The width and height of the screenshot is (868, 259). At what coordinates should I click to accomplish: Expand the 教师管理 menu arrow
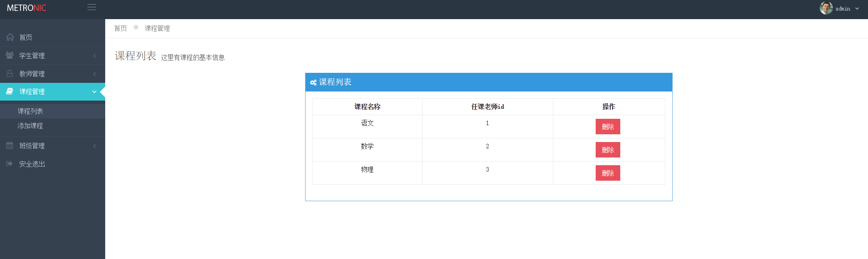94,74
